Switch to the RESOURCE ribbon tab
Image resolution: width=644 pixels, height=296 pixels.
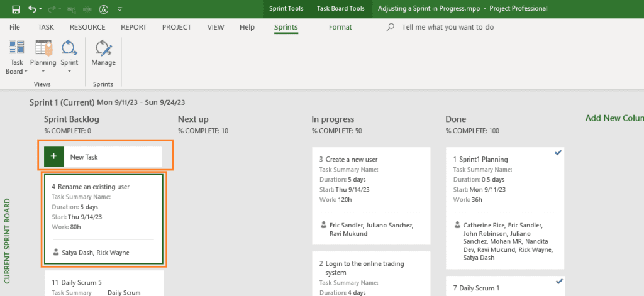coord(87,27)
